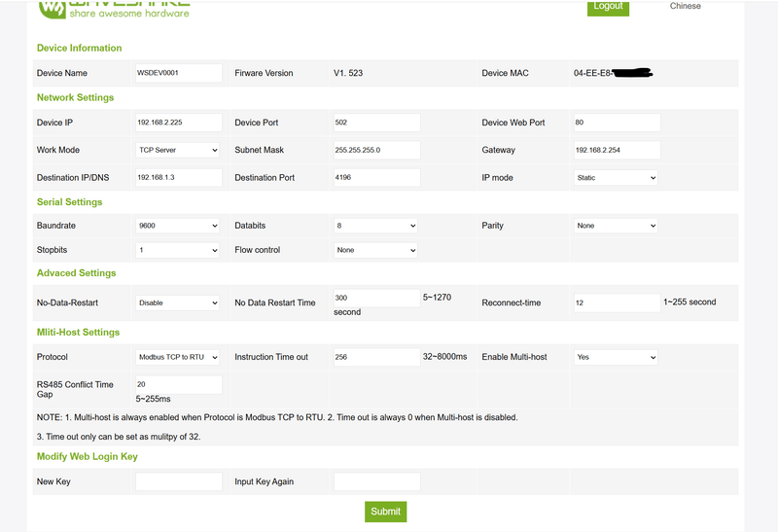
Task: Click the Destination IP/DNS field
Action: pos(179,178)
